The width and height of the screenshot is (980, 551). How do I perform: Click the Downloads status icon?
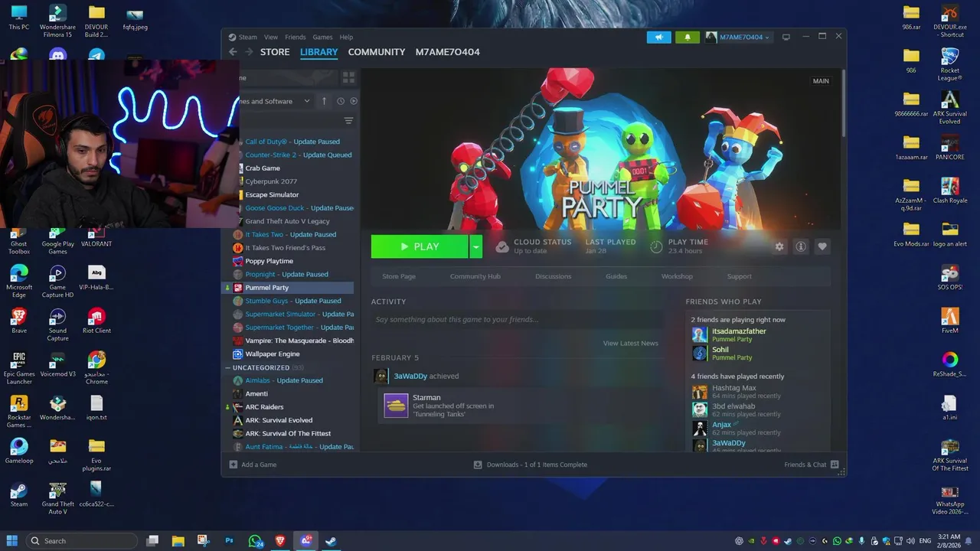tap(478, 465)
